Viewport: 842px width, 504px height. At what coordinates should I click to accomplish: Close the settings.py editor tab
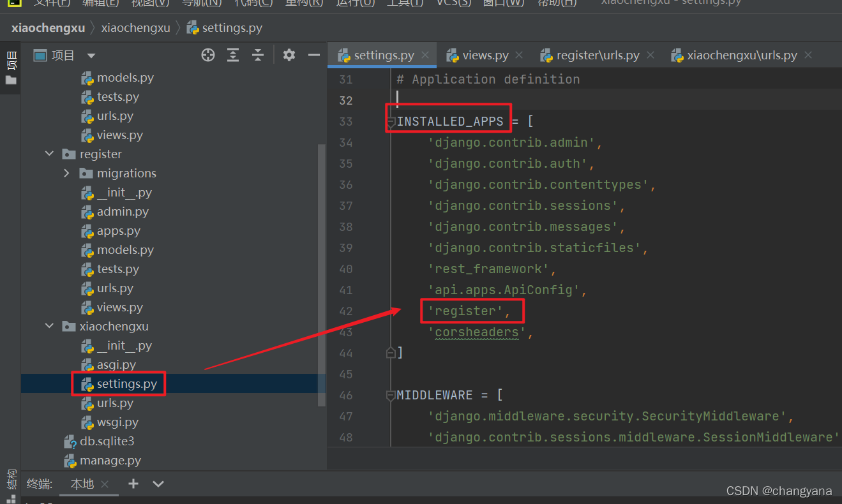click(x=425, y=56)
